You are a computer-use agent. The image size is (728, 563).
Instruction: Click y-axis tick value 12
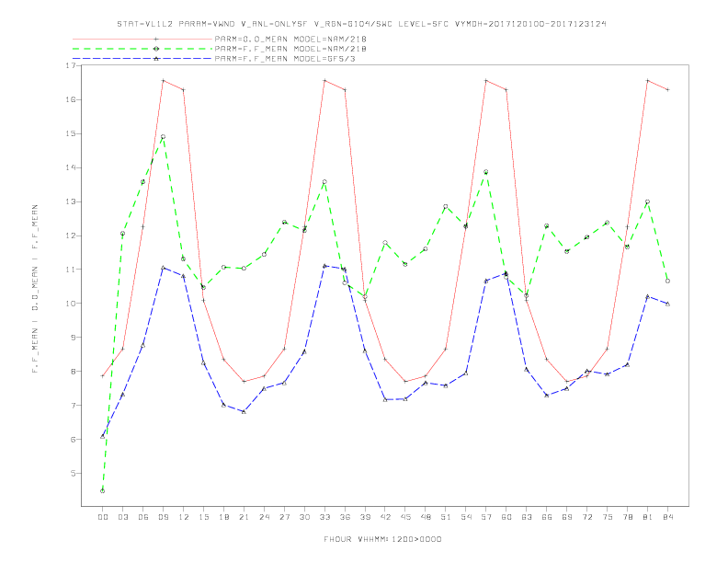point(71,236)
